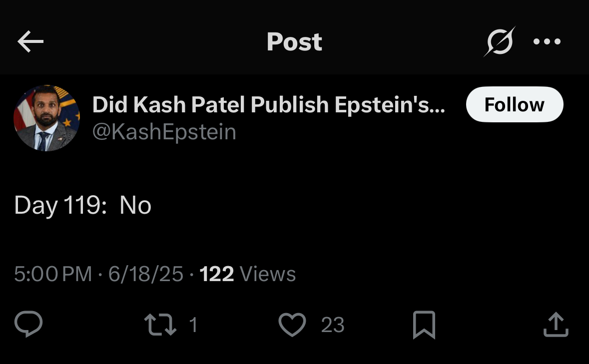Go back using the left arrow
This screenshot has width=589, height=364.
[30, 41]
